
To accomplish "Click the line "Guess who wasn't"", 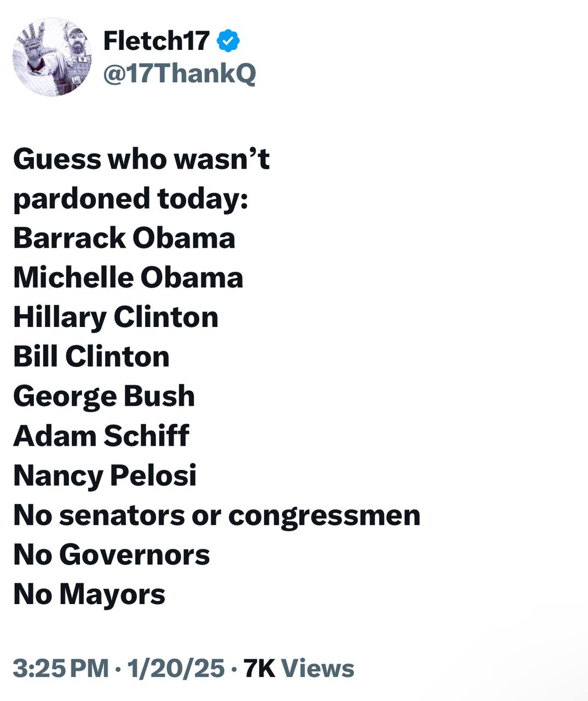I will pos(141,159).
